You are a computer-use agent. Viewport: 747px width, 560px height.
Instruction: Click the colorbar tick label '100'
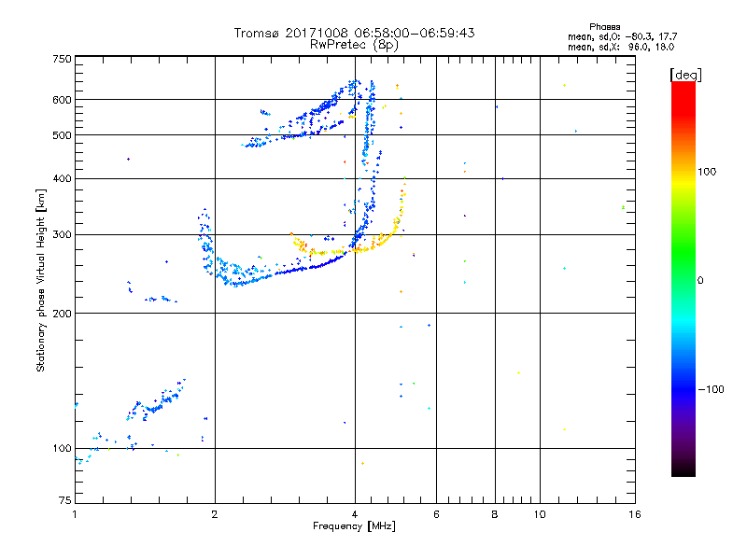707,172
